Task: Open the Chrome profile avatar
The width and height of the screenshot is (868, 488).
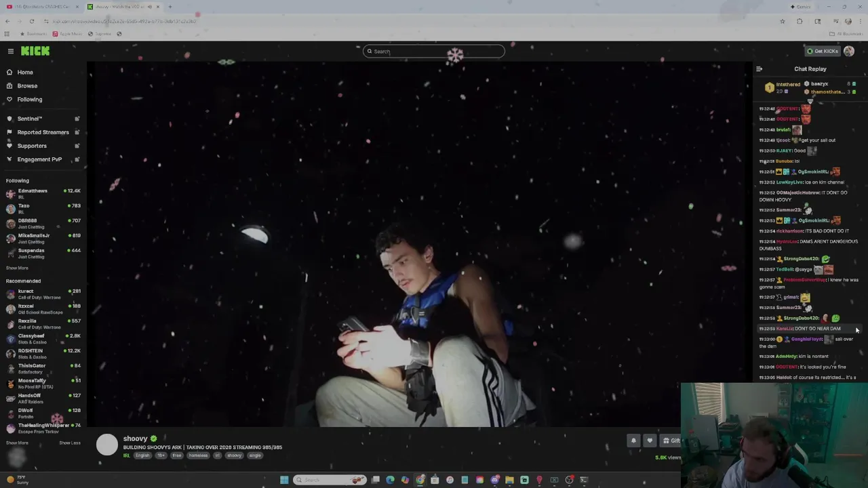Action: [848, 21]
